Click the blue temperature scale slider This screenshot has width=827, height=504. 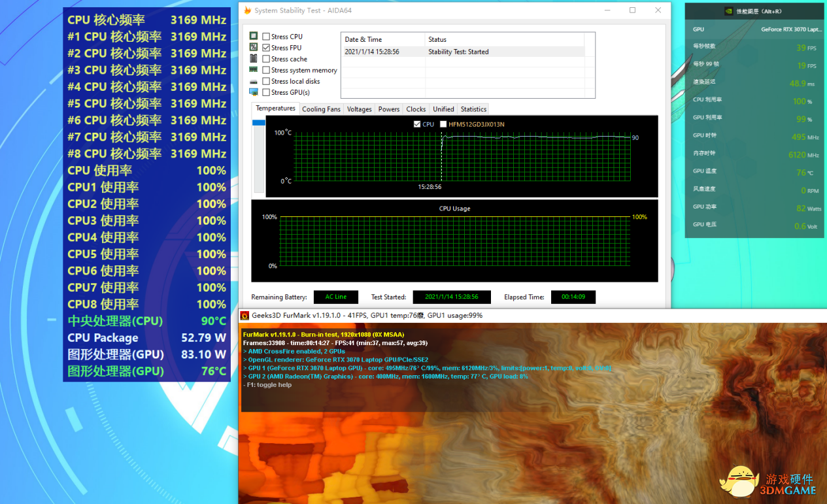(258, 123)
